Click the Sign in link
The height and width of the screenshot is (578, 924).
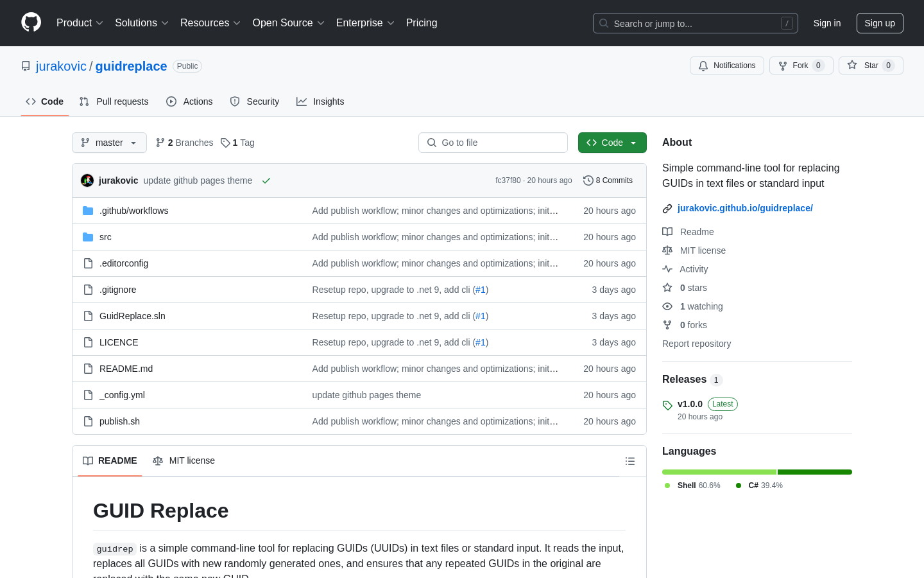click(827, 23)
